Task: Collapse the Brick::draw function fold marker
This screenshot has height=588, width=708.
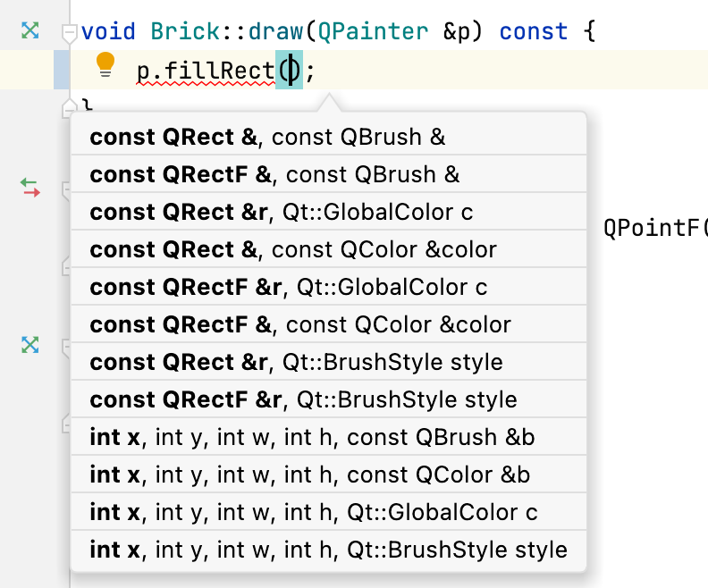Action: click(69, 32)
